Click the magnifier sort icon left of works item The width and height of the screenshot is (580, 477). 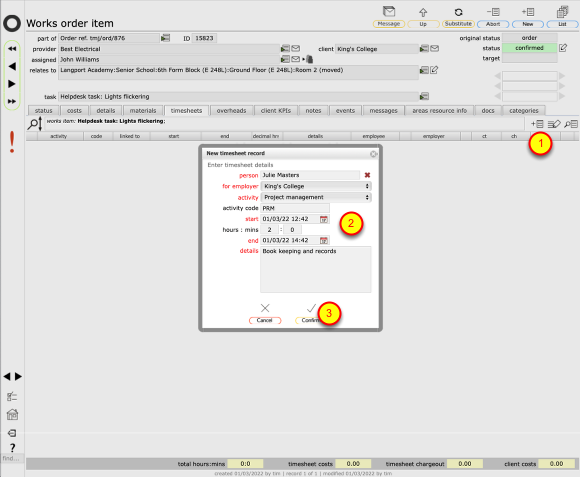coord(35,124)
